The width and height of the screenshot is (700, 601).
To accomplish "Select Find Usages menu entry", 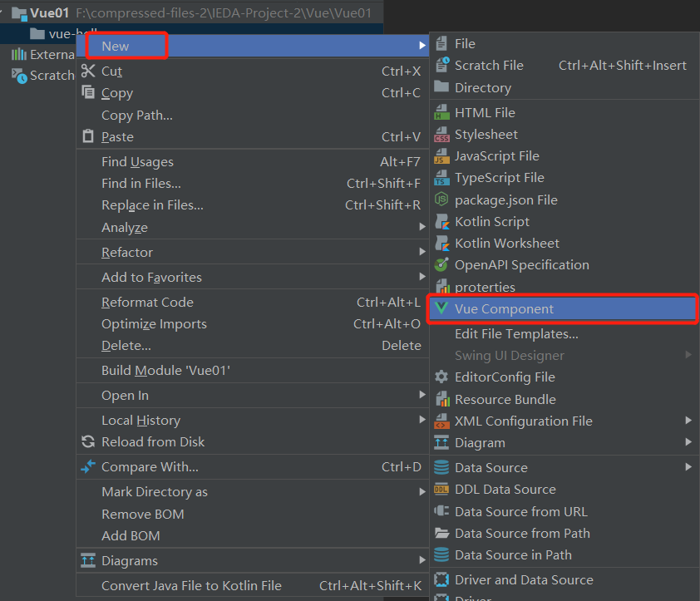I will click(253, 161).
